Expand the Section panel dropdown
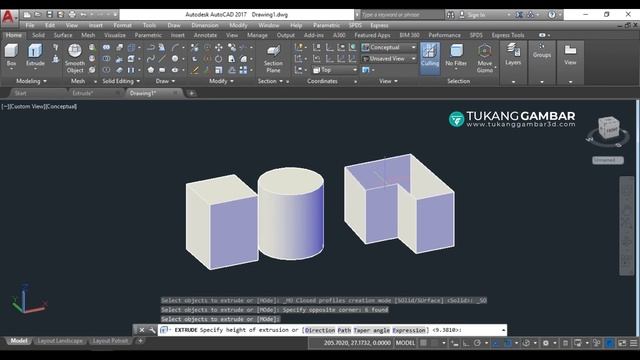Viewport: 640px width, 360px height. coord(270,81)
